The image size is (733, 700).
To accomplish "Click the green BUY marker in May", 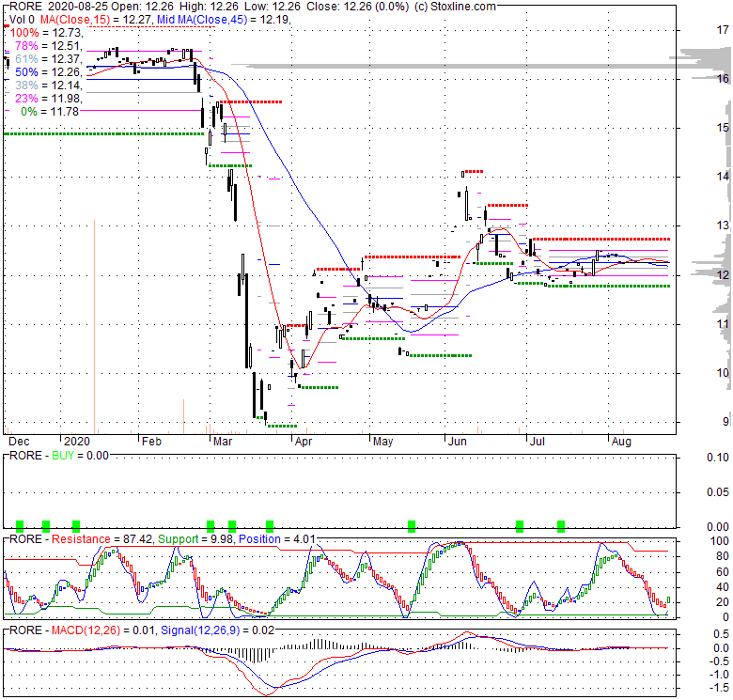I will pos(412,526).
